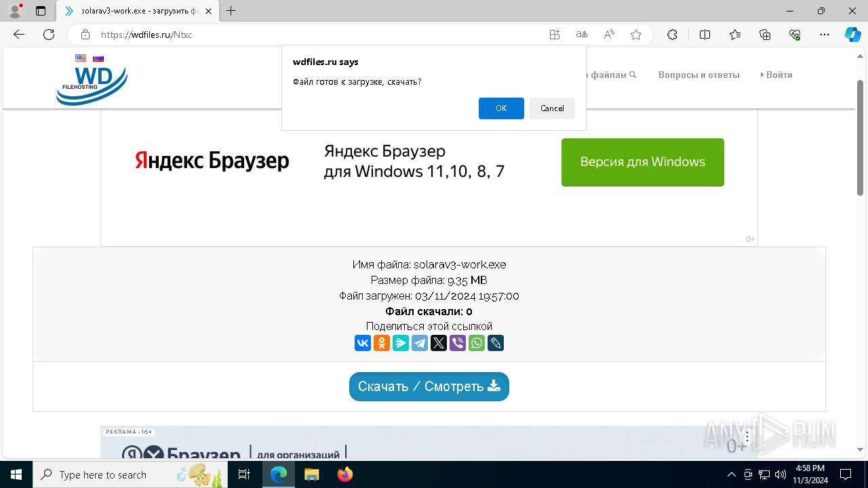Screen dimensions: 868x488
Task: Click the Версия для Windows green button
Action: [x=643, y=162]
